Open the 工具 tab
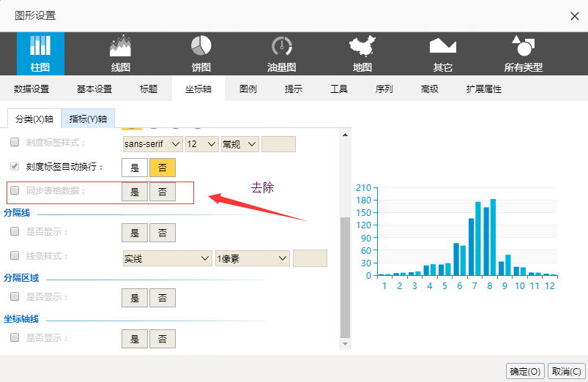Screen dimensions: 588x382 coord(339,89)
